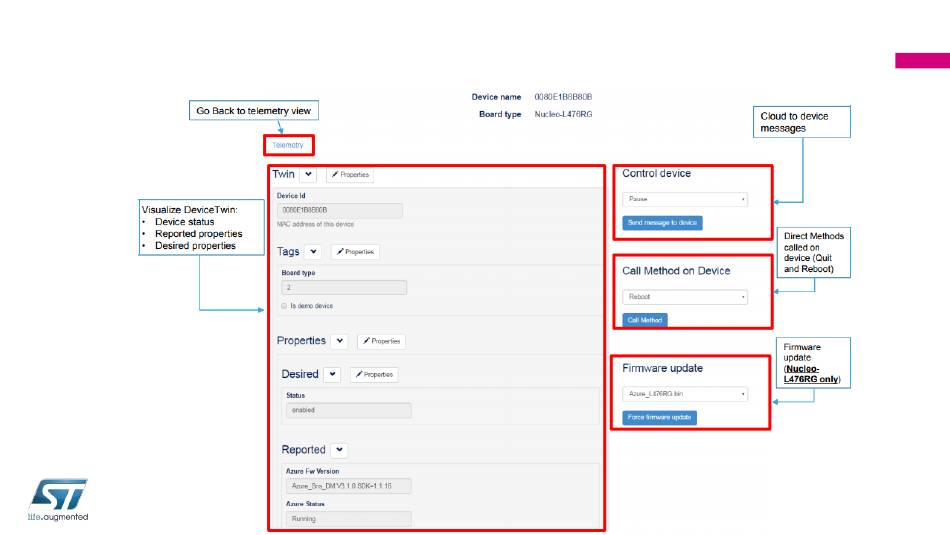
Task: Open the firmware file dropdown
Action: click(x=685, y=394)
